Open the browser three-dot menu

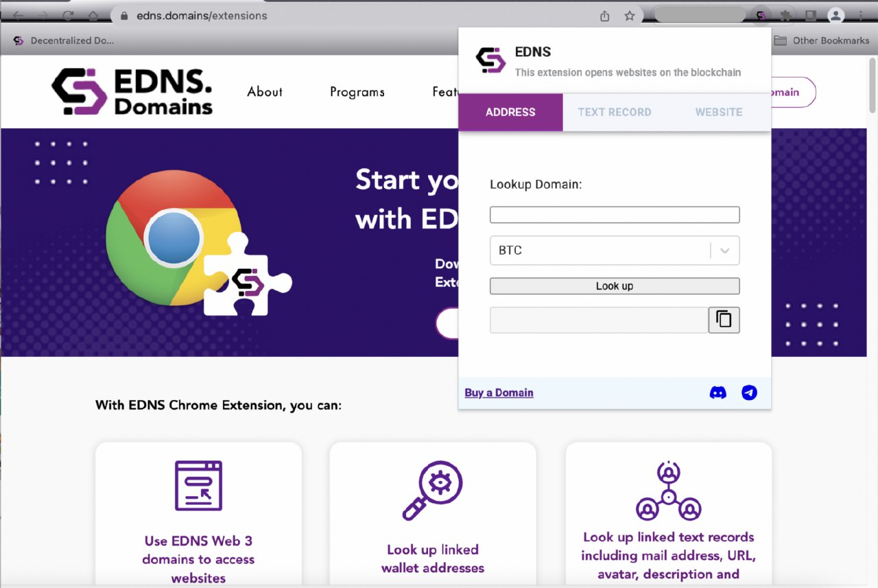coord(861,15)
